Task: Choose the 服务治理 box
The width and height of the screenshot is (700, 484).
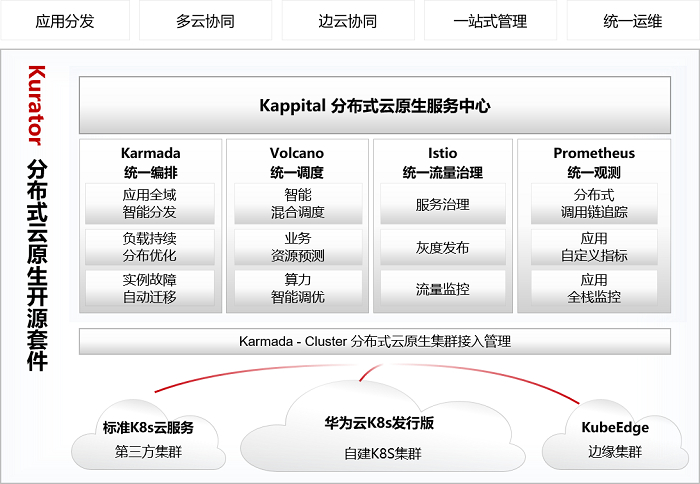Action: 443,204
